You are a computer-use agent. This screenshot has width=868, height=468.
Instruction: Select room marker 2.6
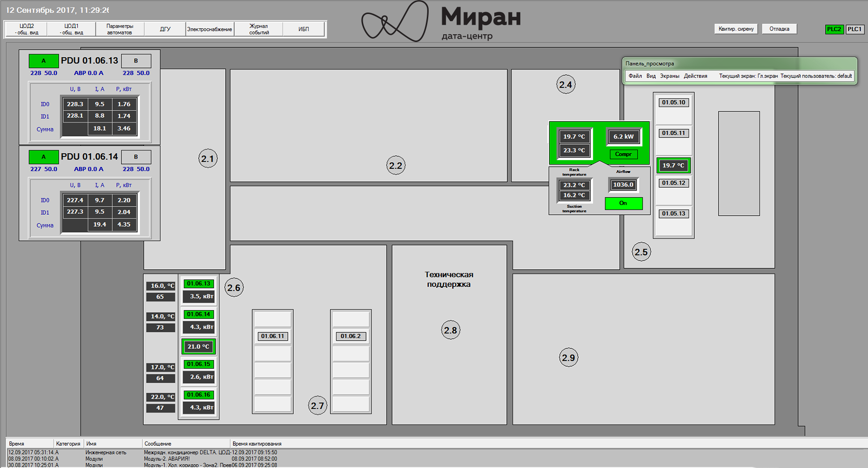point(234,288)
